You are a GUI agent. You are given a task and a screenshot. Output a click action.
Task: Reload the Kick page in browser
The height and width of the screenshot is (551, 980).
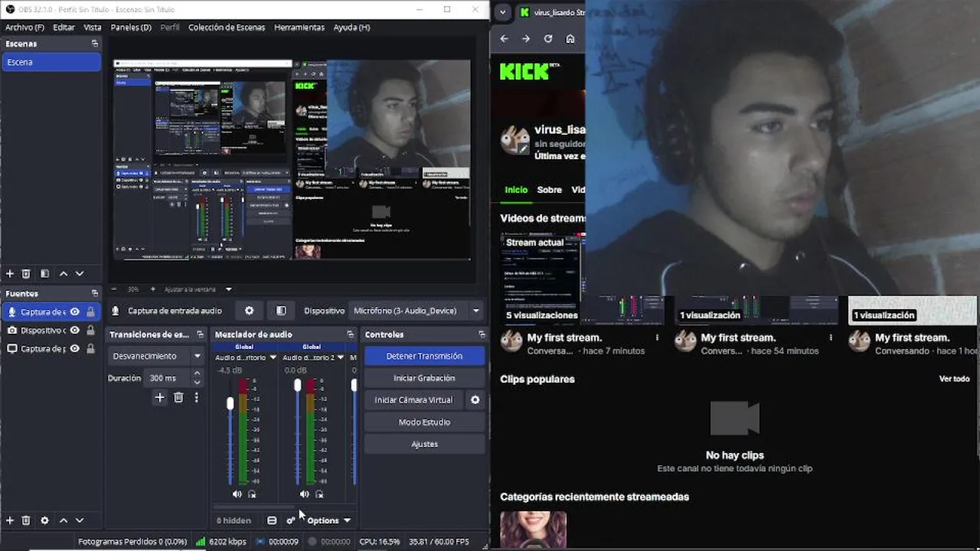[548, 39]
